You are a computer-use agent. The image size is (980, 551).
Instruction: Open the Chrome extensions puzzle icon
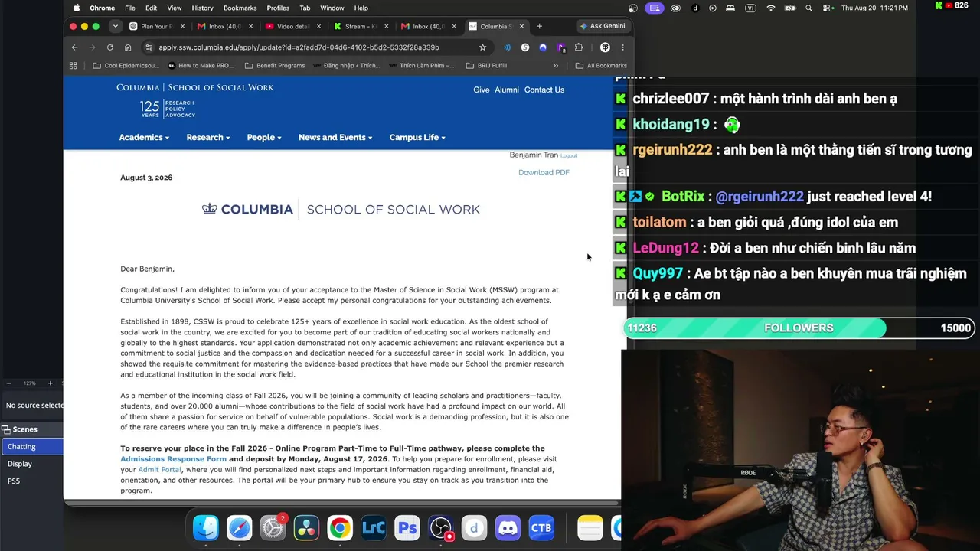579,47
